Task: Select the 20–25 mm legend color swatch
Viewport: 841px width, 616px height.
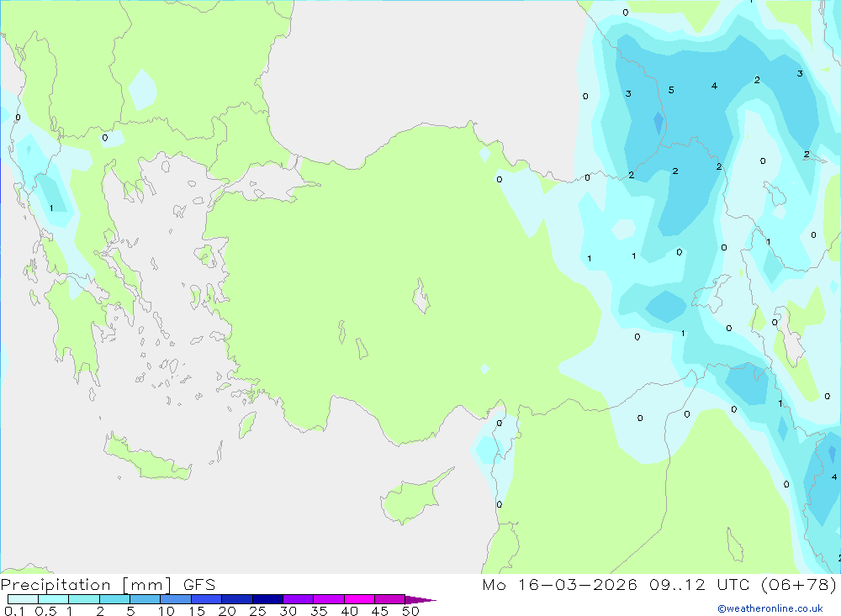Action: point(236,599)
